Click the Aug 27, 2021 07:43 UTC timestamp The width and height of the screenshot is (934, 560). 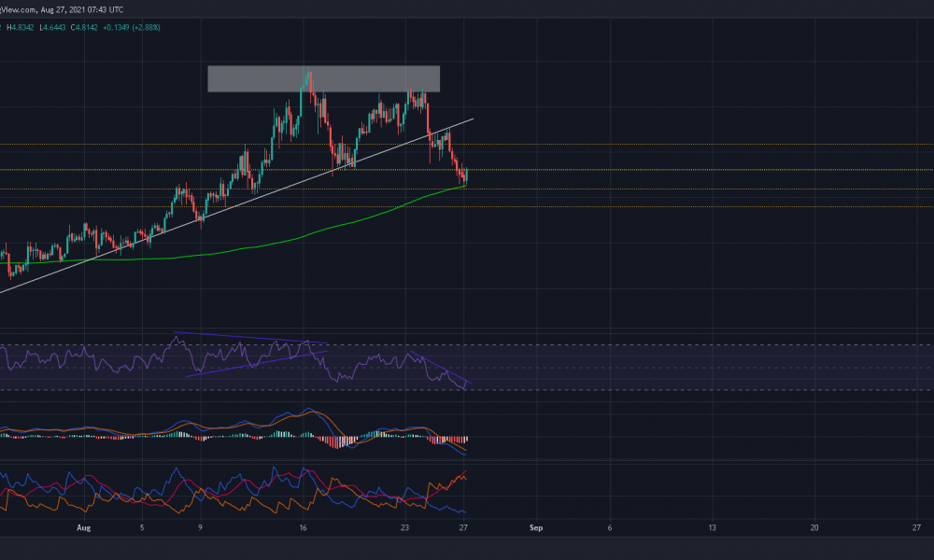(82, 9)
